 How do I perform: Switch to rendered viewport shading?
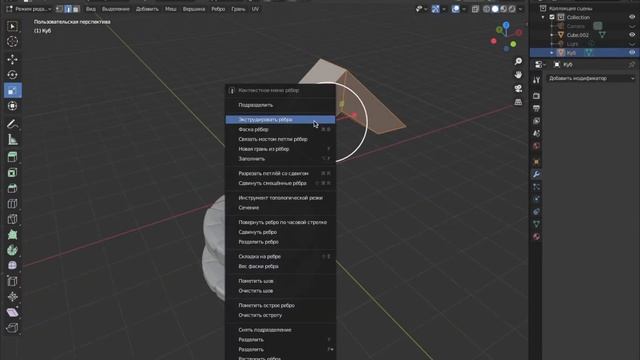(x=512, y=9)
